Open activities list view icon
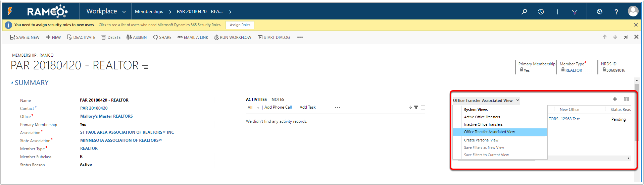The width and height of the screenshot is (644, 185). [x=423, y=108]
